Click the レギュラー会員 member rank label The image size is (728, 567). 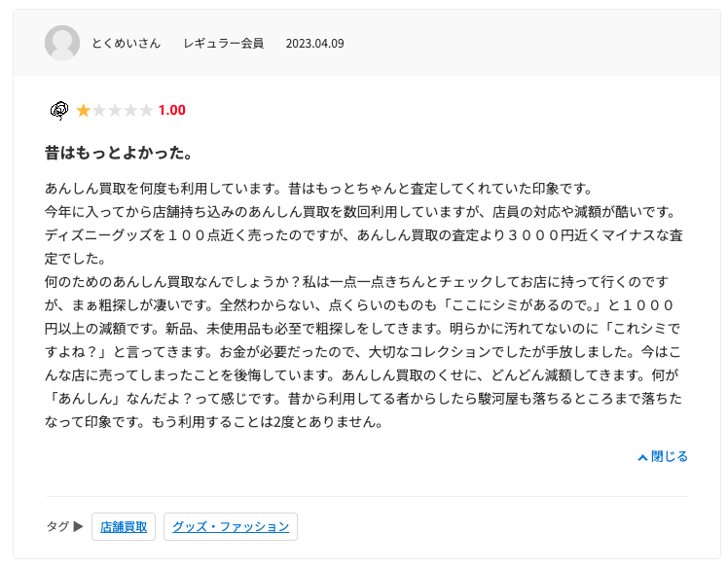[x=224, y=44]
